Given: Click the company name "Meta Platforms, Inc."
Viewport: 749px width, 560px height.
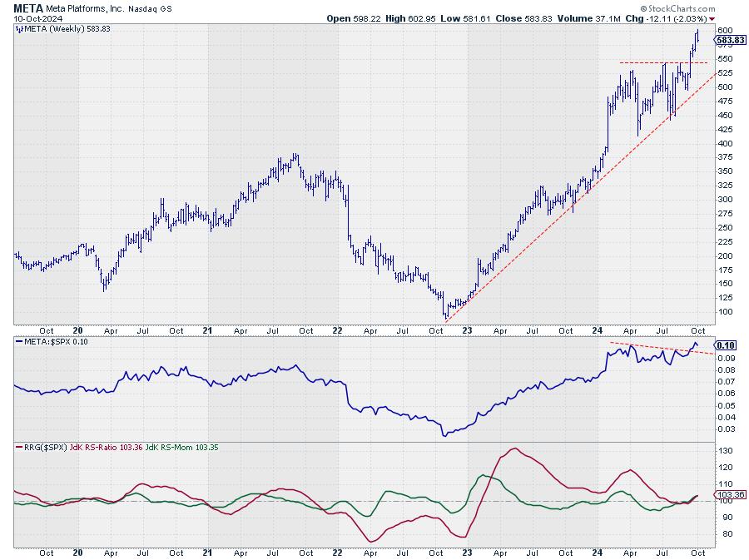Looking at the screenshot, I should pos(85,8).
